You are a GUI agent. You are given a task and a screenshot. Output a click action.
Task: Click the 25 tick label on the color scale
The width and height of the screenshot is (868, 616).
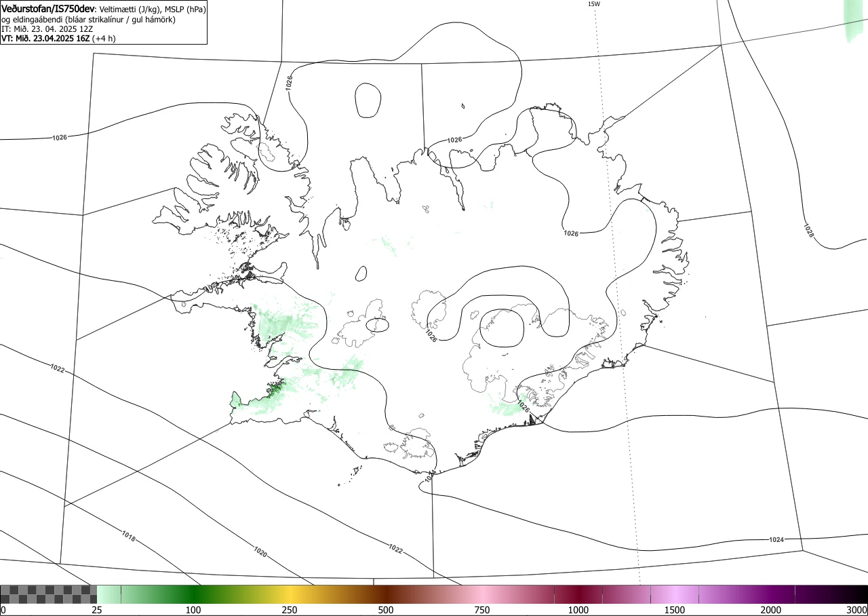(x=97, y=610)
